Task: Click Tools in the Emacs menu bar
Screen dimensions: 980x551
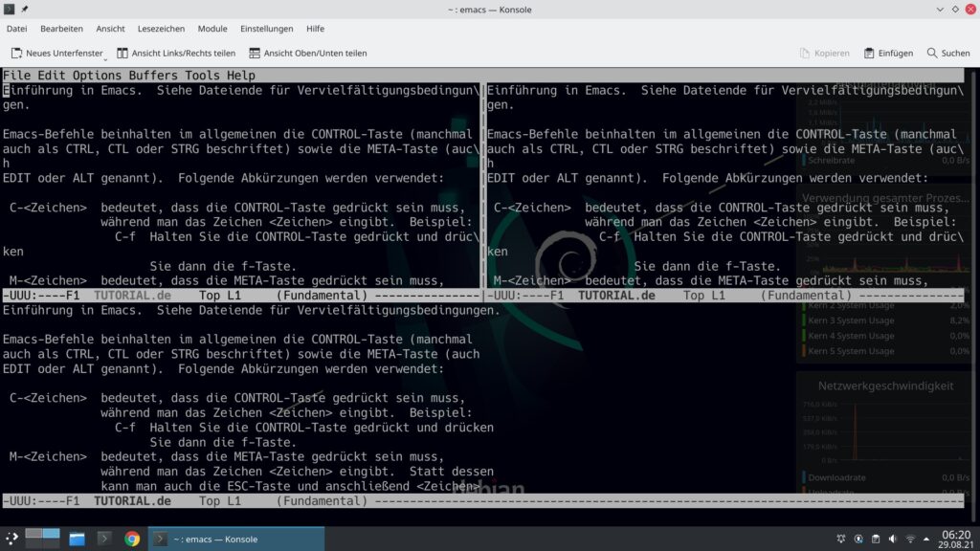Action: 203,75
